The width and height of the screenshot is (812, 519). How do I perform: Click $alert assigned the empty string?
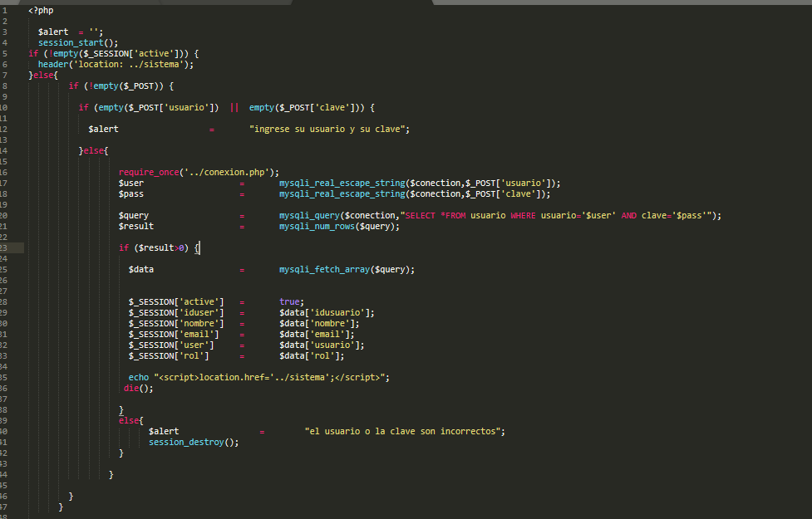click(53, 32)
